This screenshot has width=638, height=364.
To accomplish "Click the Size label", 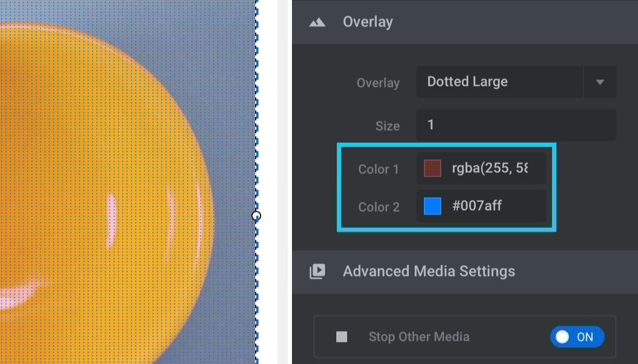I will pyautogui.click(x=387, y=126).
